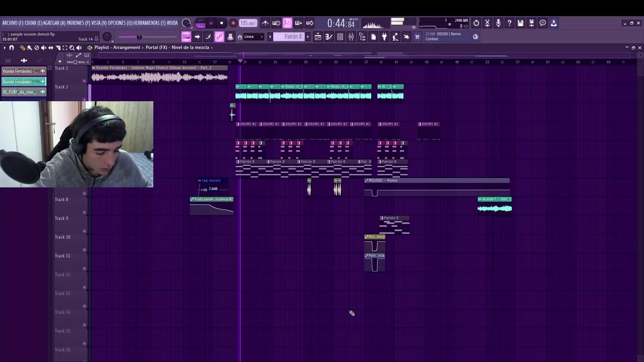The width and height of the screenshot is (644, 362).
Task: Open the PATRONES menu
Action: tap(78, 23)
